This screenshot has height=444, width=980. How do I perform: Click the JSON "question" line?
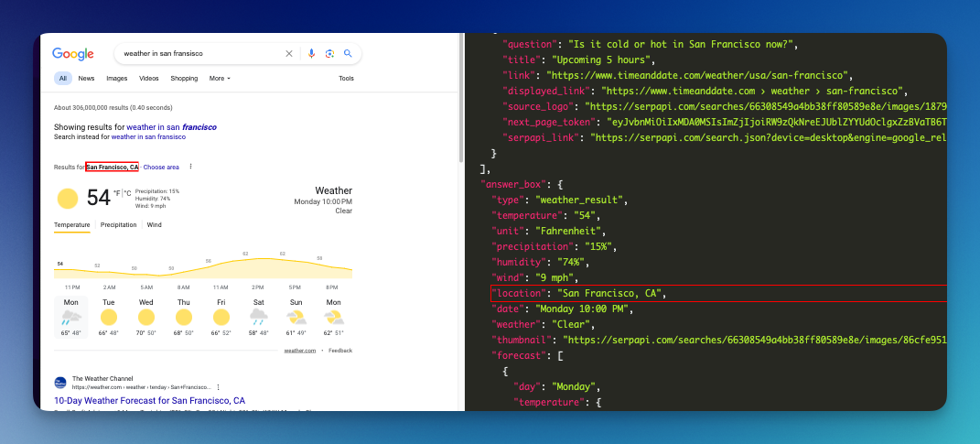[x=651, y=44]
